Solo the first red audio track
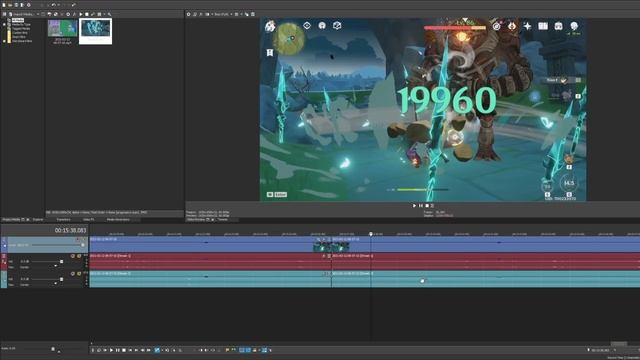The height and width of the screenshot is (360, 640). [79, 256]
